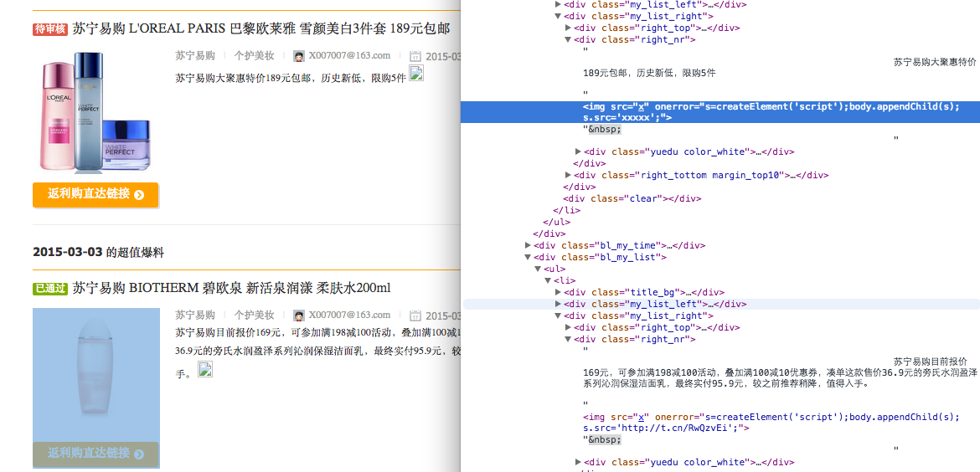Click the text node 苏宁易购大聚惠特价 in DevTools
Image resolution: width=980 pixels, height=472 pixels.
[x=935, y=62]
